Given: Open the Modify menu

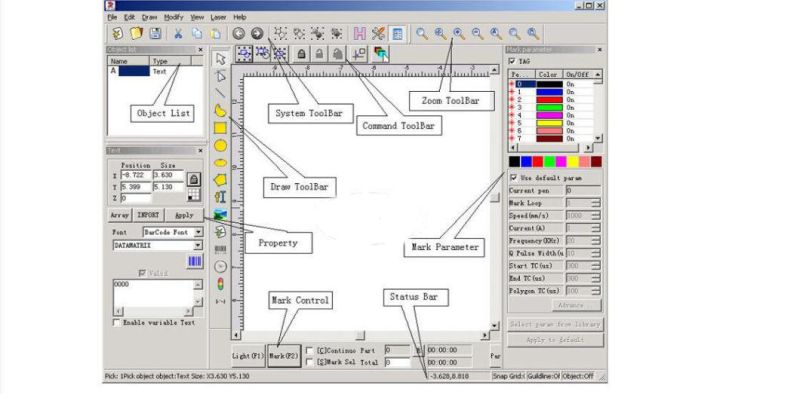Looking at the screenshot, I should 173,17.
